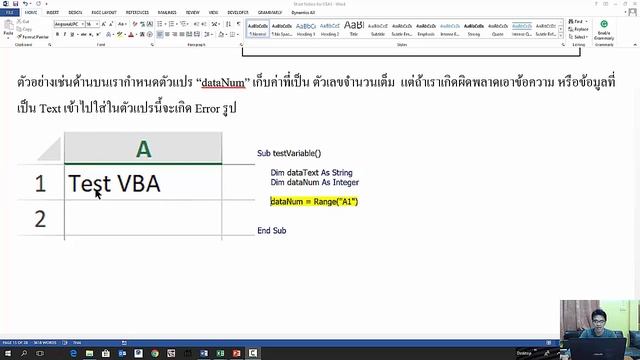This screenshot has width=640, height=360.
Task: Toggle bold formatting
Action: coord(57,35)
